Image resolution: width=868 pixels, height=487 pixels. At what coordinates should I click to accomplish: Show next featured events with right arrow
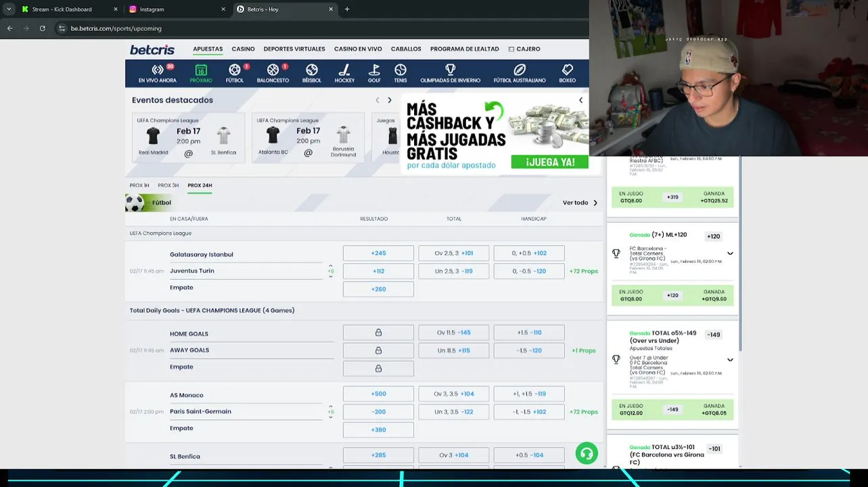[x=389, y=100]
